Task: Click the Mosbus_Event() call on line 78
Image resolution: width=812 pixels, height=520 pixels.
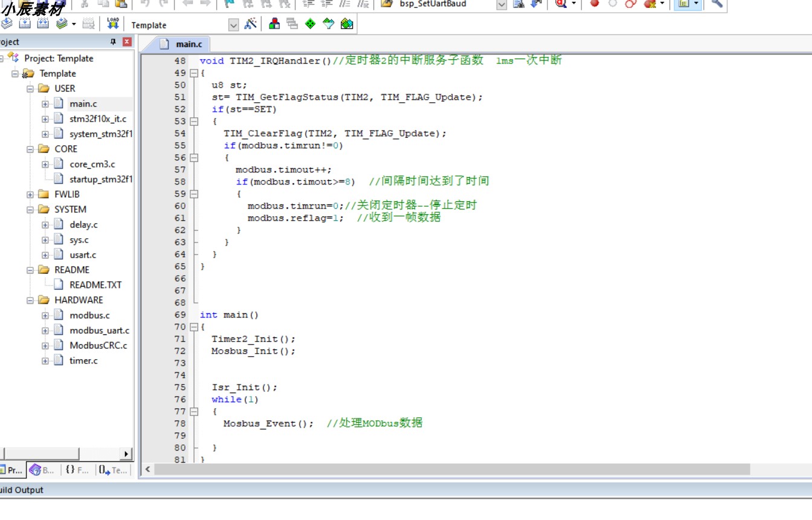Action: pyautogui.click(x=268, y=424)
